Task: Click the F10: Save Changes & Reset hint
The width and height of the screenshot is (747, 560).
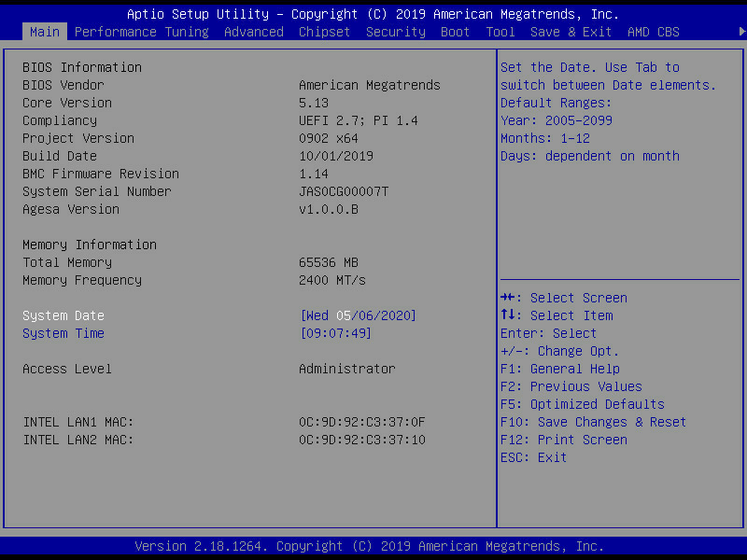Action: (593, 423)
